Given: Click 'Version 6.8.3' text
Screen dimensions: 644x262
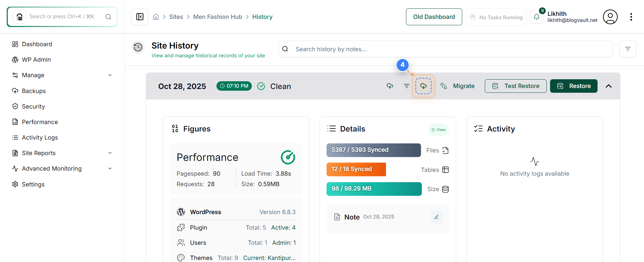Looking at the screenshot, I should click(x=277, y=212).
